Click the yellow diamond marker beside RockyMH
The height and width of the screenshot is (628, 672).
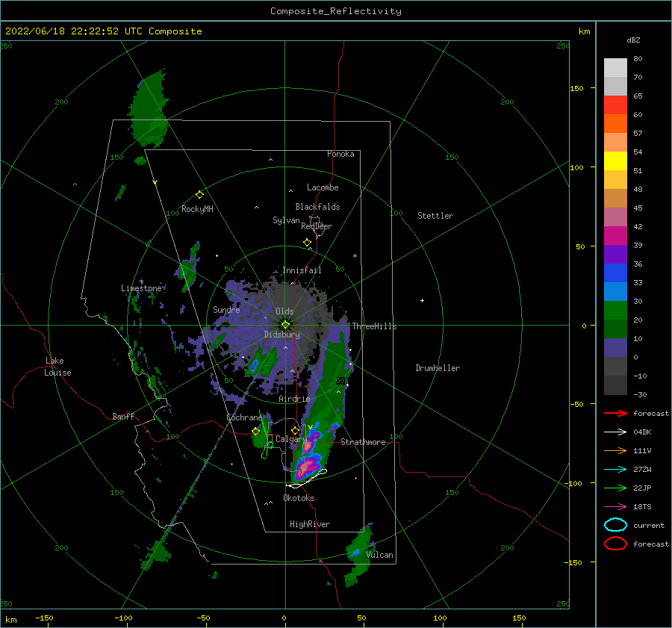pyautogui.click(x=199, y=195)
